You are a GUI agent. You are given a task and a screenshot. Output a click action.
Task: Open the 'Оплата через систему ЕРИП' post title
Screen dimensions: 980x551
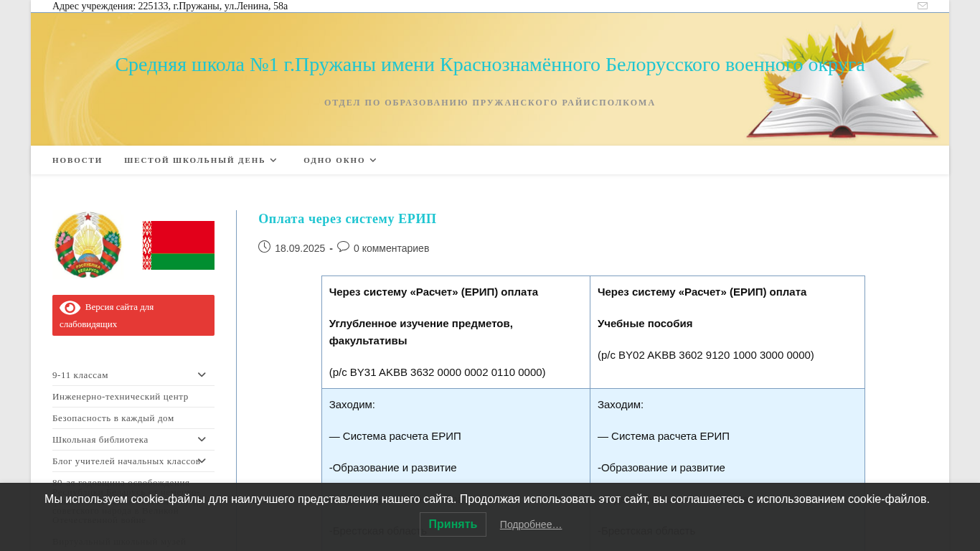[x=347, y=219]
